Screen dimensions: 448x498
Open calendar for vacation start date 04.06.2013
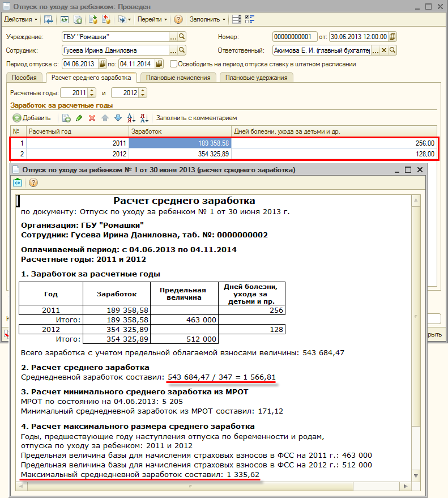103,64
